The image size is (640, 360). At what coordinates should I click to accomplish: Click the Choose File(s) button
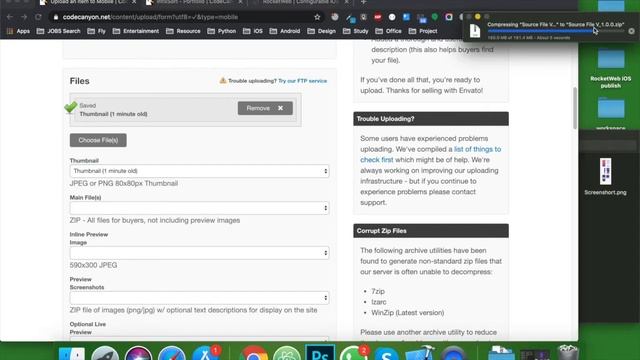pyautogui.click(x=98, y=140)
